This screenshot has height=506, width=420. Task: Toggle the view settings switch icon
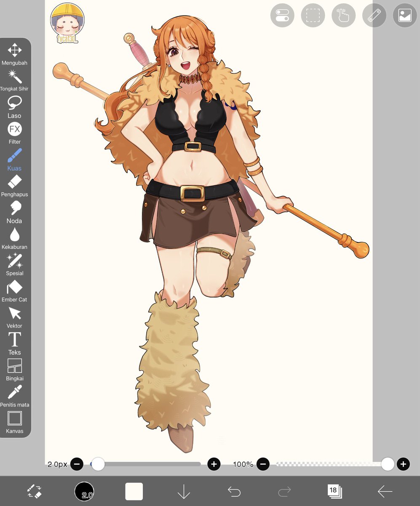pos(282,15)
